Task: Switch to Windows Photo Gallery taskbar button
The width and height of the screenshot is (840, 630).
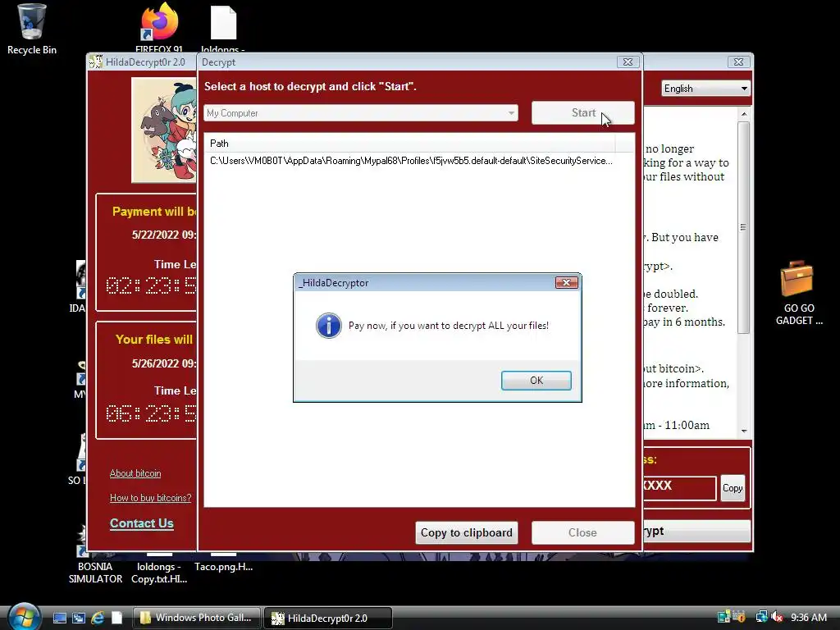Action: [197, 619]
